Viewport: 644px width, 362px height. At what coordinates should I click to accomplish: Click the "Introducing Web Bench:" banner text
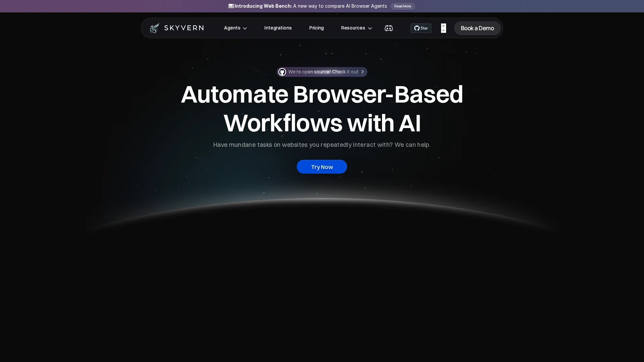263,6
